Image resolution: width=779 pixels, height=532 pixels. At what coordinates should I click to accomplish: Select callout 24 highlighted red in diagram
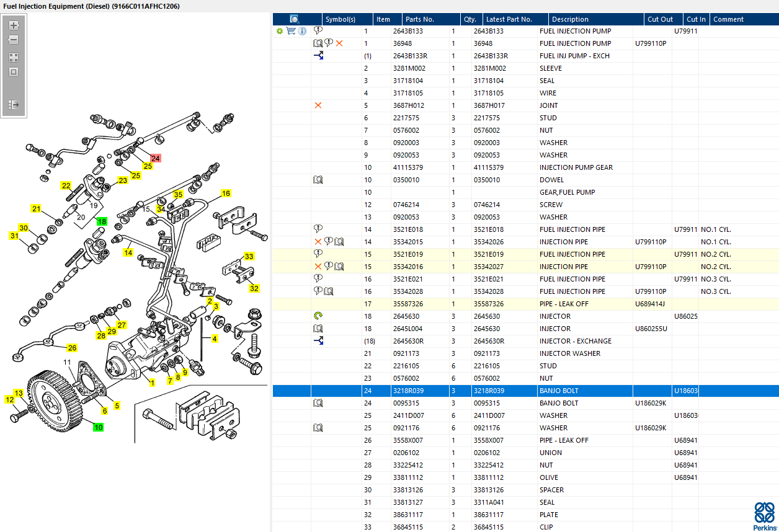(x=155, y=158)
